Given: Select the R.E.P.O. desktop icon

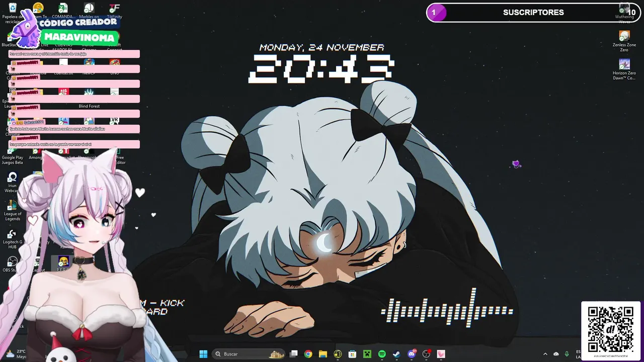Looking at the screenshot, I should pyautogui.click(x=63, y=263).
